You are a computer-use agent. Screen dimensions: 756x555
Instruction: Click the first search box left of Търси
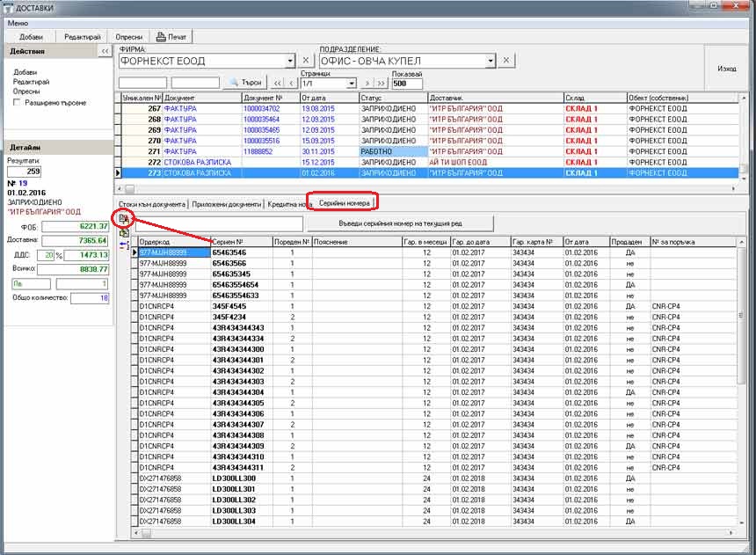(142, 83)
